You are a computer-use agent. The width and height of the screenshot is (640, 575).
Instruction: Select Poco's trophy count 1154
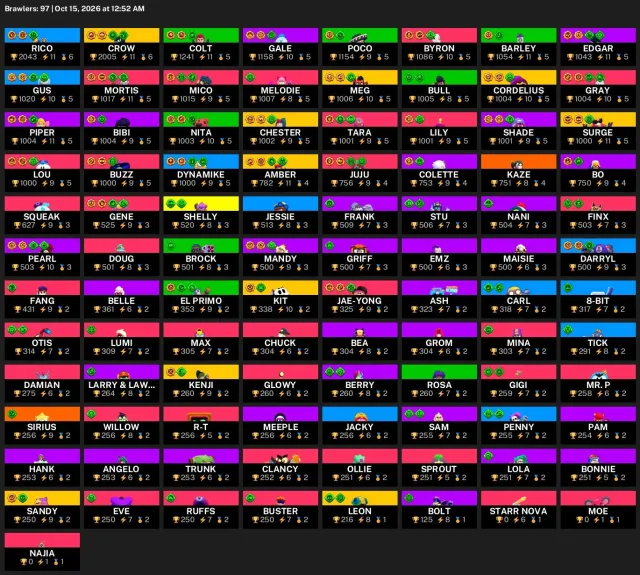(345, 57)
